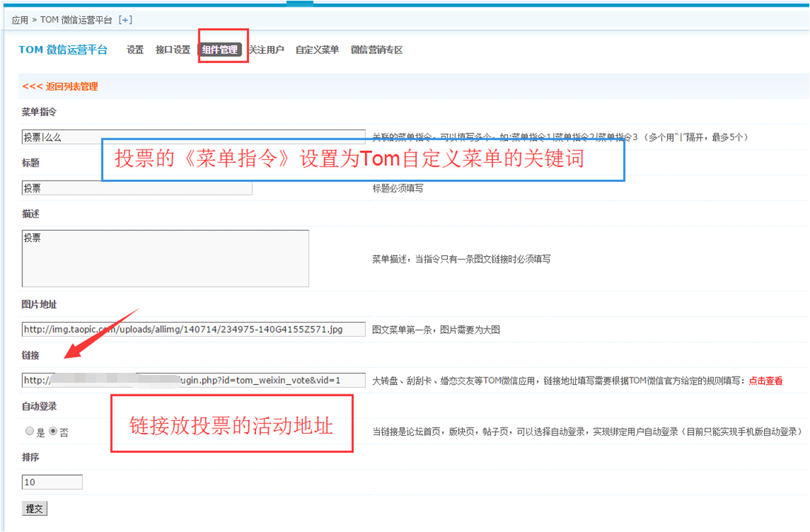Go back via 返回列表管理 link
810x532 pixels.
[x=60, y=86]
